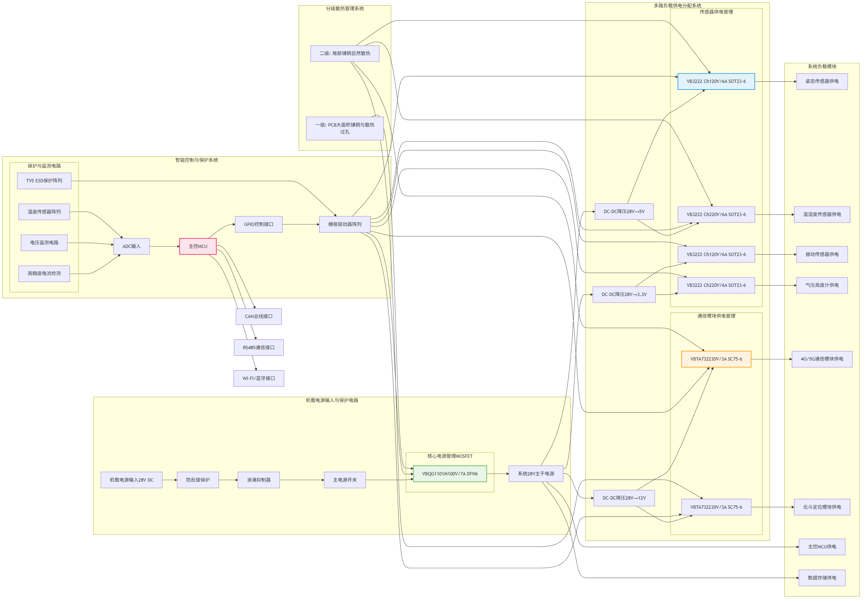868x603 pixels.
Task: Select the 气压高度计供电 node
Action: point(821,285)
